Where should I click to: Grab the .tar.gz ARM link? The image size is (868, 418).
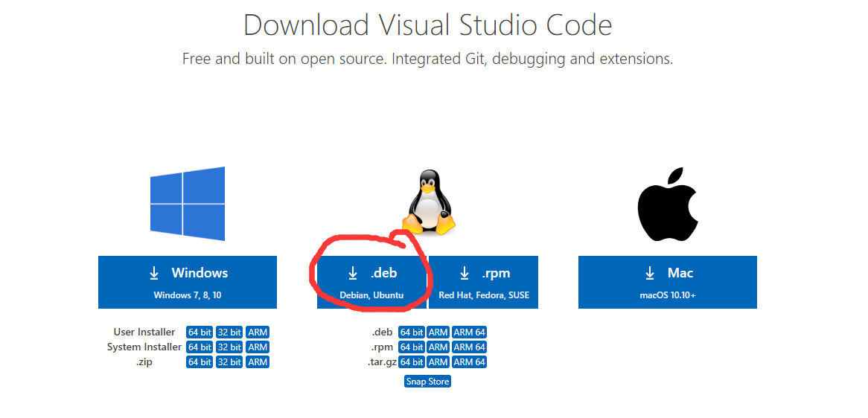tap(438, 362)
